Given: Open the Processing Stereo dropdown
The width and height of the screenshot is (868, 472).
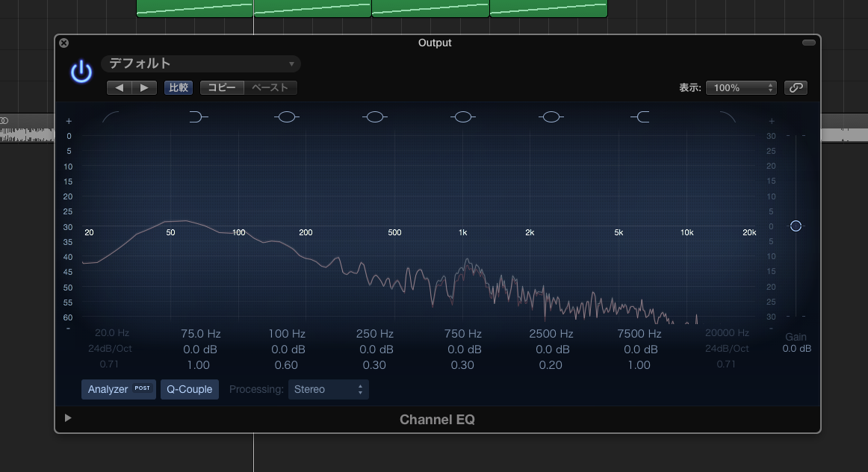Looking at the screenshot, I should (x=329, y=389).
